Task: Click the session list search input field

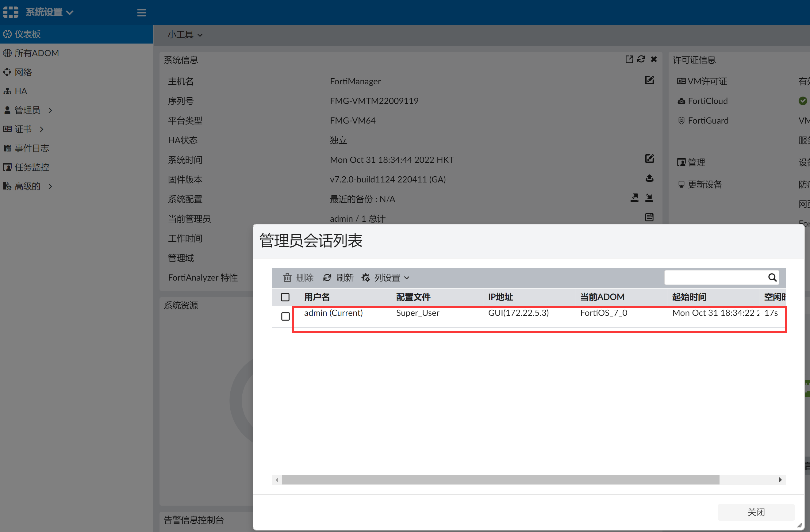Action: coord(715,277)
